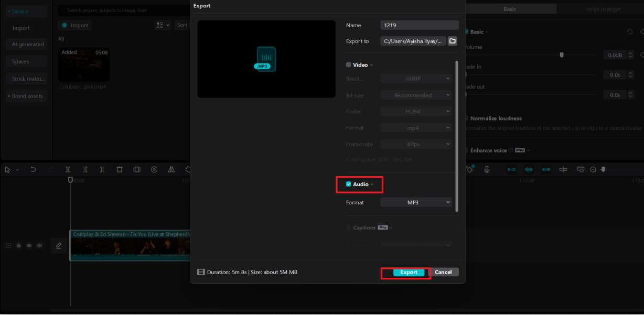Edit the export Name field 1219
Image resolution: width=644 pixels, height=315 pixels.
pos(420,25)
